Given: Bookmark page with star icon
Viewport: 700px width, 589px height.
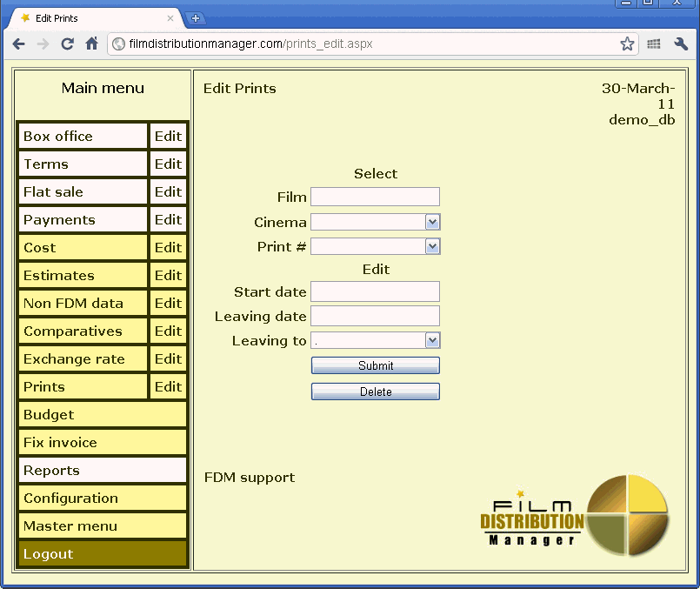Looking at the screenshot, I should 627,44.
